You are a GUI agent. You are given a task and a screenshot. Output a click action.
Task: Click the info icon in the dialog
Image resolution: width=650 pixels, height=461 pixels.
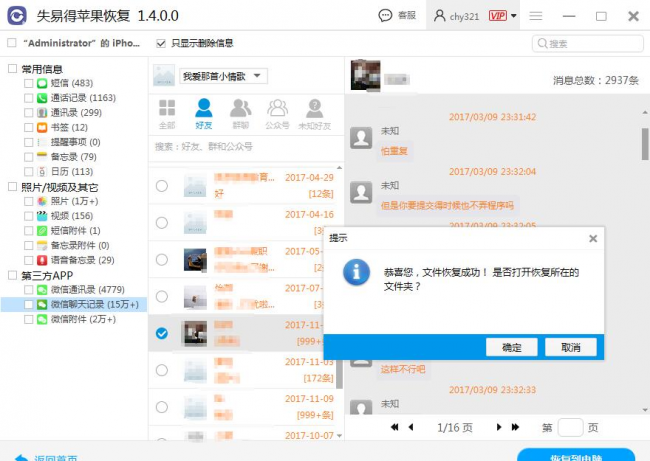(x=356, y=272)
